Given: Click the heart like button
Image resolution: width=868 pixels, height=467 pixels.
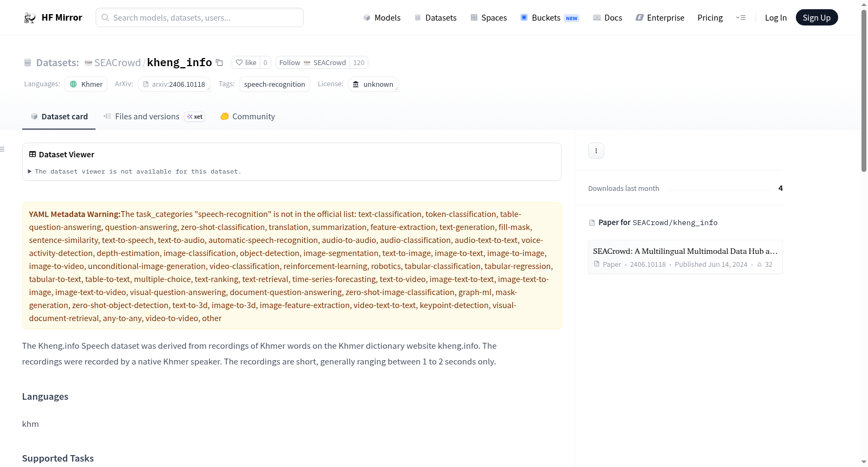Looking at the screenshot, I should click(246, 62).
